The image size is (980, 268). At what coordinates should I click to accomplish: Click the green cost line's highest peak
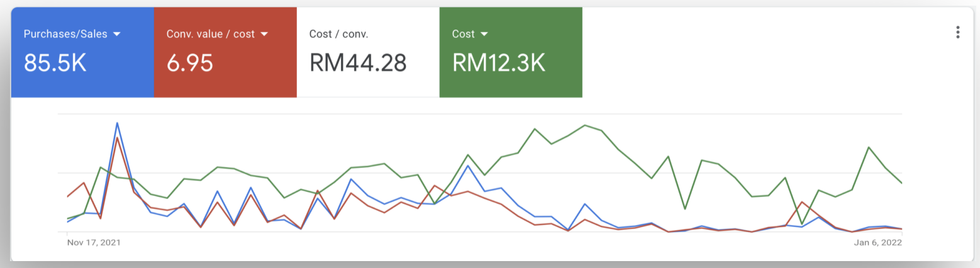[585, 125]
